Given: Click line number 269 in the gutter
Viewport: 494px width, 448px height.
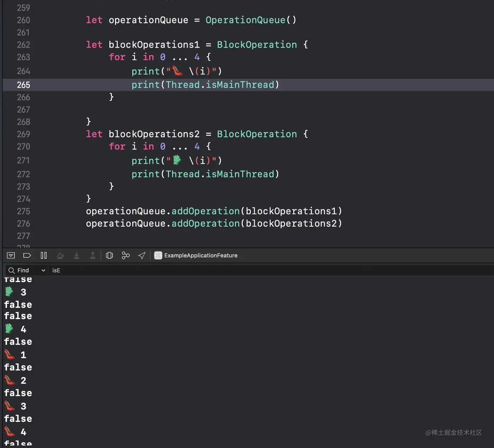Looking at the screenshot, I should coord(24,134).
